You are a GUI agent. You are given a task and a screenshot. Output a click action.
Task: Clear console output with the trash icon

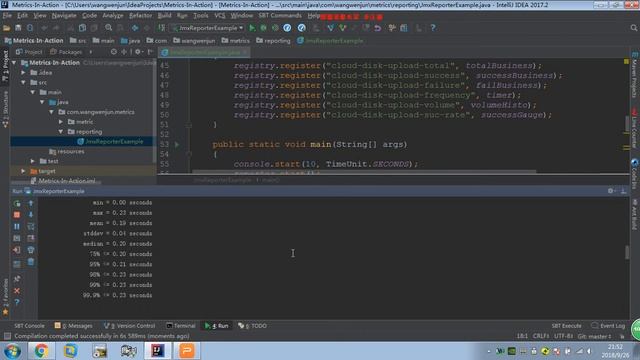[x=31, y=262]
